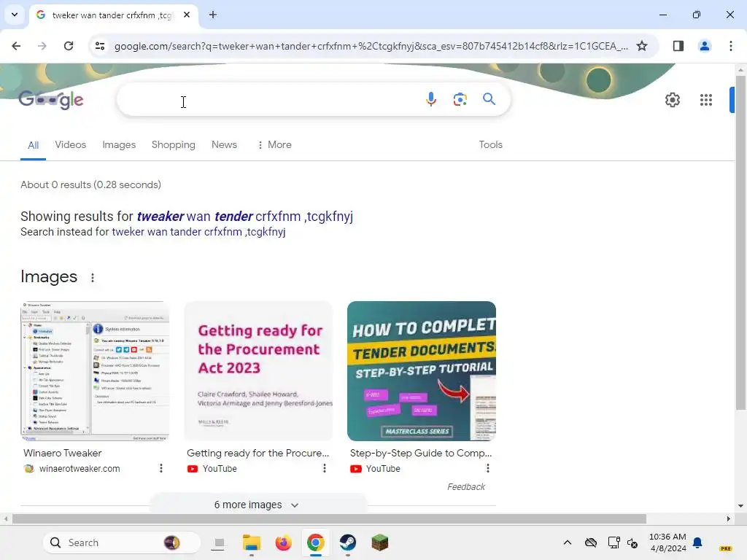The image size is (747, 560).
Task: Reload the current page
Action: coord(69,46)
